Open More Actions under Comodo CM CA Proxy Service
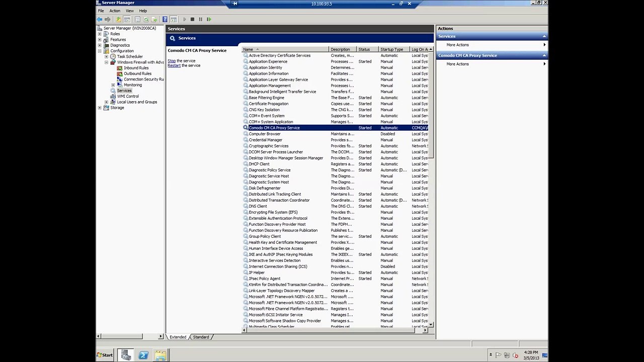This screenshot has height=362, width=644. tap(457, 64)
